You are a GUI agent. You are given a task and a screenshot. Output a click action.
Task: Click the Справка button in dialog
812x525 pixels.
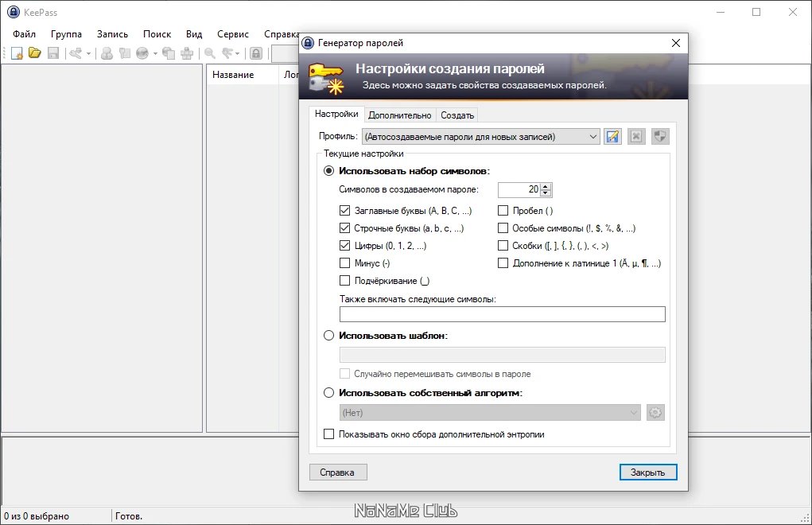click(x=338, y=472)
